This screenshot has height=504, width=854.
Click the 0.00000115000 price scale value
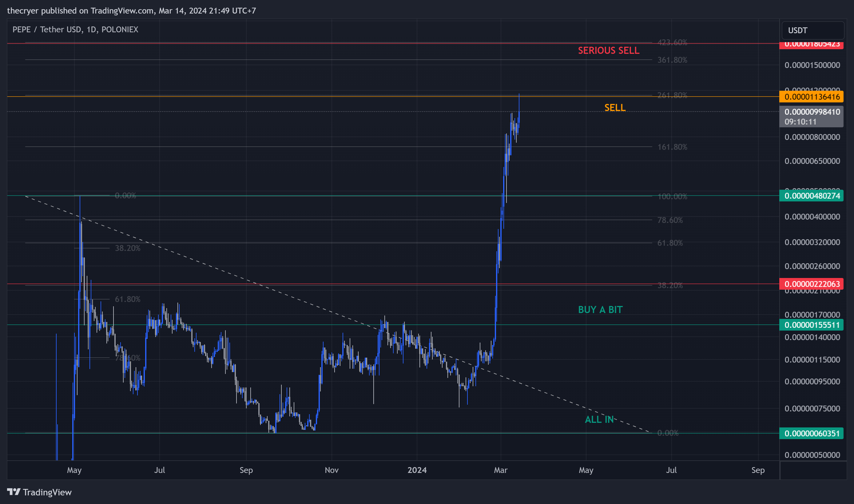[x=812, y=359]
